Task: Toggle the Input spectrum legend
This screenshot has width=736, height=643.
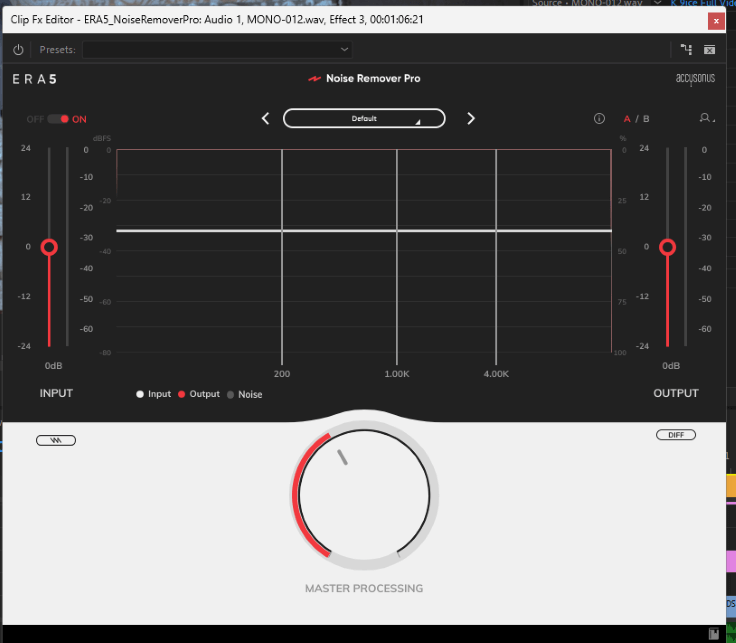Action: (153, 394)
